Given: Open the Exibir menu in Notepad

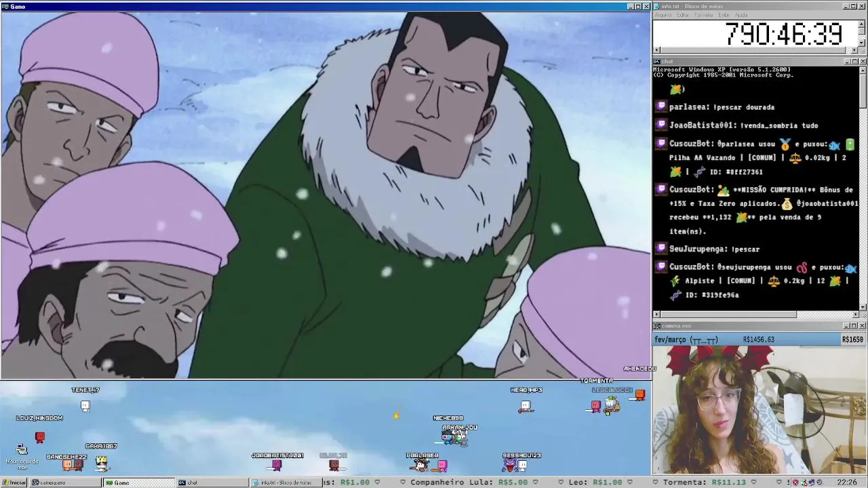Looking at the screenshot, I should tap(724, 15).
